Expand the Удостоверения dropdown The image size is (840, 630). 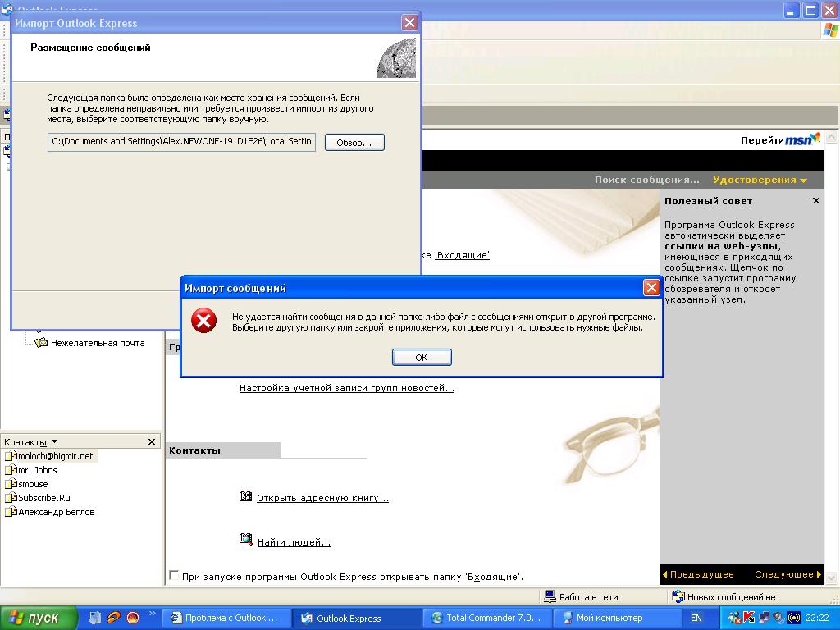click(x=803, y=180)
